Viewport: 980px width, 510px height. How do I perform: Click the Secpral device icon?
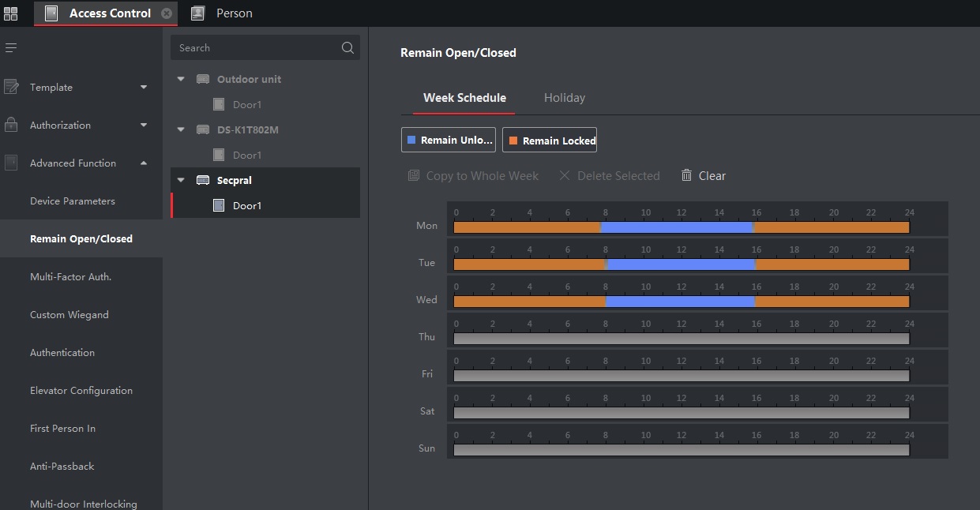pos(203,181)
